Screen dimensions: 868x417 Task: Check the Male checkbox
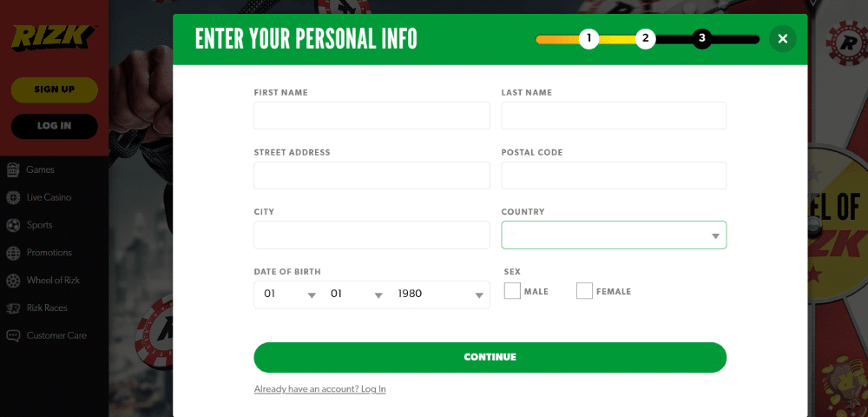[513, 291]
